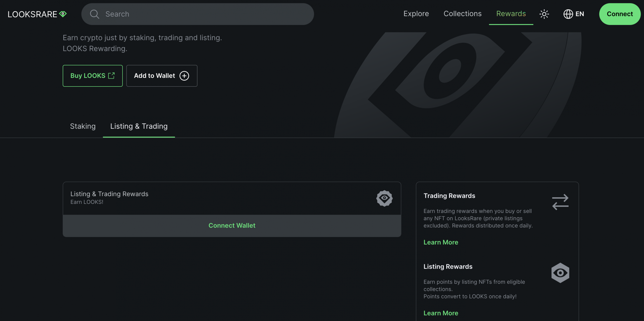Click the globe language icon
This screenshot has width=644, height=321.
568,14
